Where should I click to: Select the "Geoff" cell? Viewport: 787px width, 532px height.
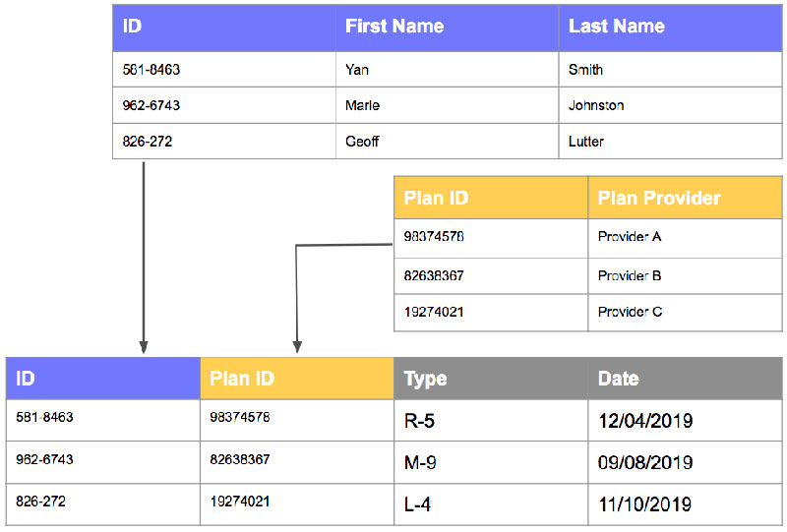pos(362,142)
